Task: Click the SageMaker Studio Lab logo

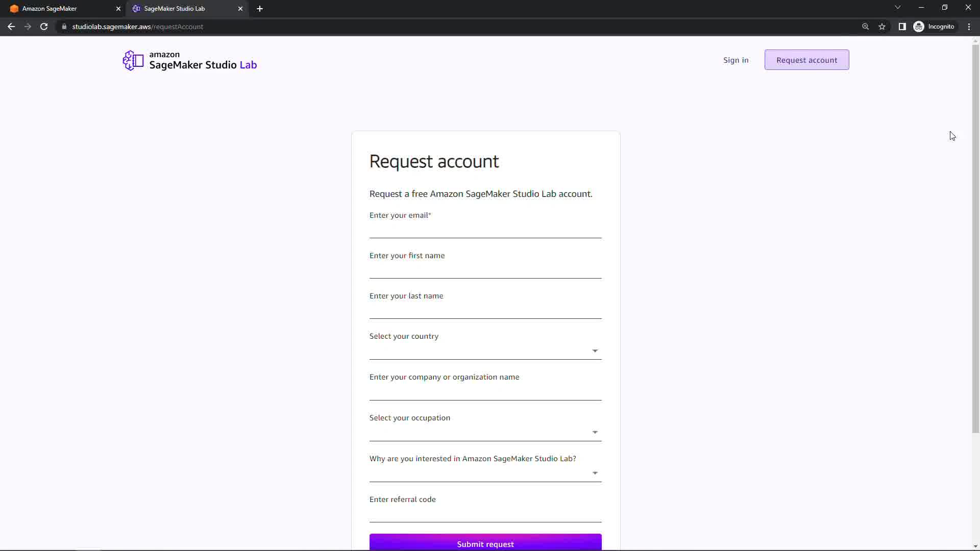Action: (x=189, y=61)
